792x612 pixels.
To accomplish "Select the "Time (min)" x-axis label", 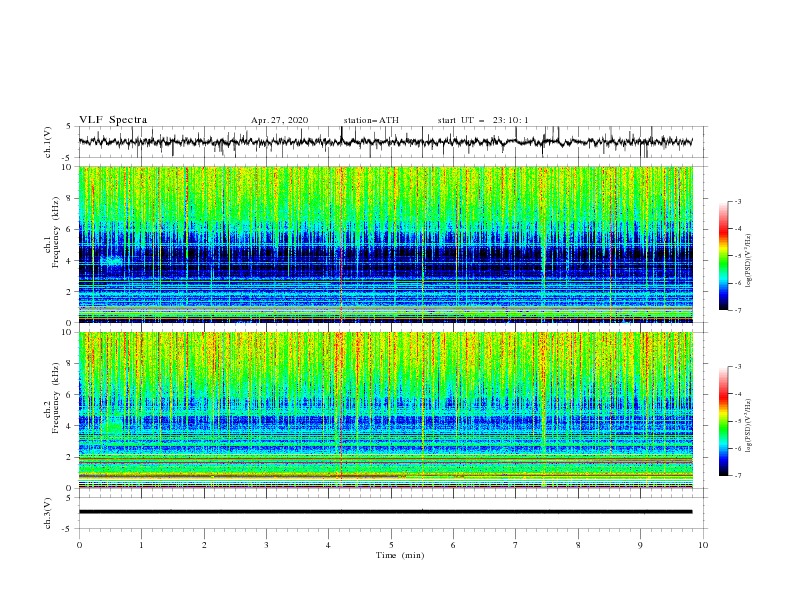I will click(400, 555).
